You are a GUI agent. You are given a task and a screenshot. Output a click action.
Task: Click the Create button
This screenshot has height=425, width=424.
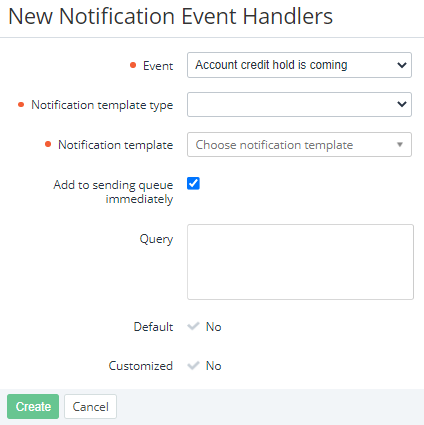click(x=33, y=406)
